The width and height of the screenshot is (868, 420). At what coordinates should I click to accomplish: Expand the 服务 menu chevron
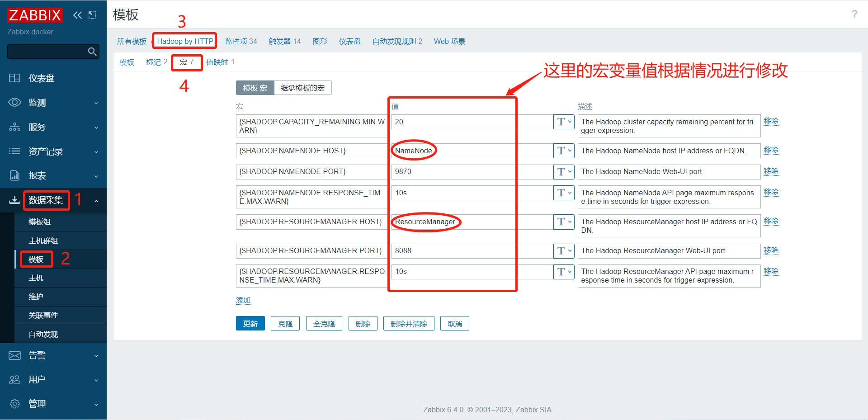coord(96,127)
